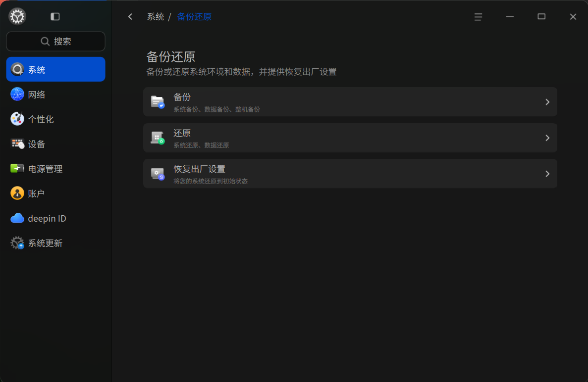Click the search magnifier icon
Viewport: 588px width, 382px height.
point(45,42)
